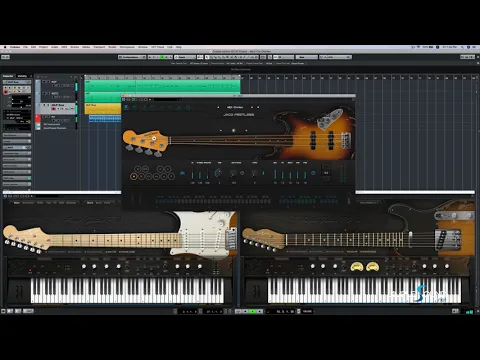Select the yellow bass part in the arrangement
This screenshot has height=360, width=480.
[x=103, y=108]
